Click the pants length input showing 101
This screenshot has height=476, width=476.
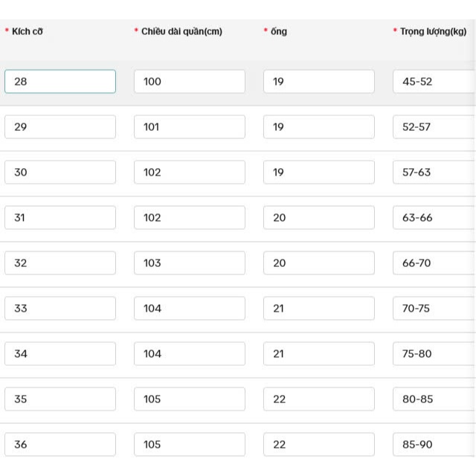189,126
